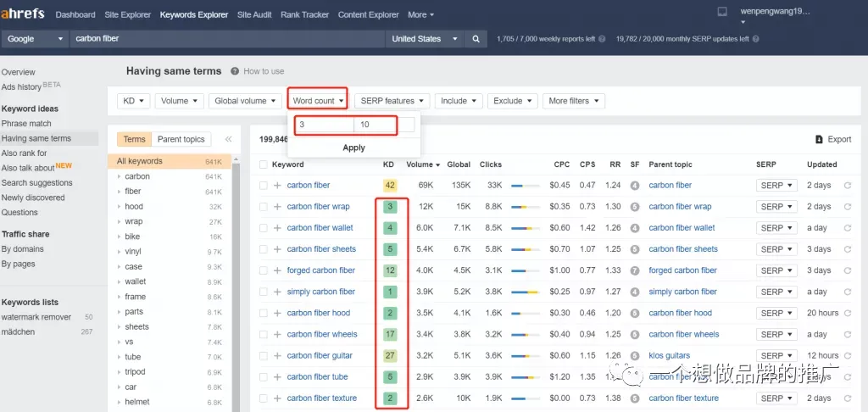This screenshot has height=412, width=868.
Task: Open Site Explorer in top navigation
Action: pyautogui.click(x=127, y=15)
